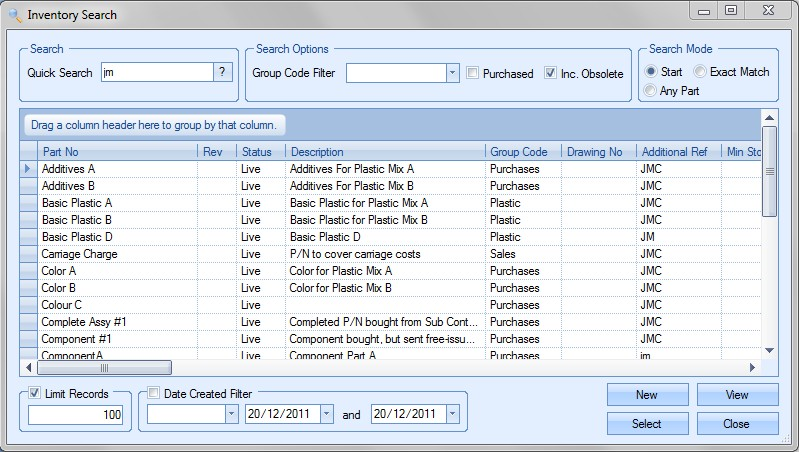Click the vertical scrollbar down arrow
799x452 pixels.
click(x=769, y=349)
